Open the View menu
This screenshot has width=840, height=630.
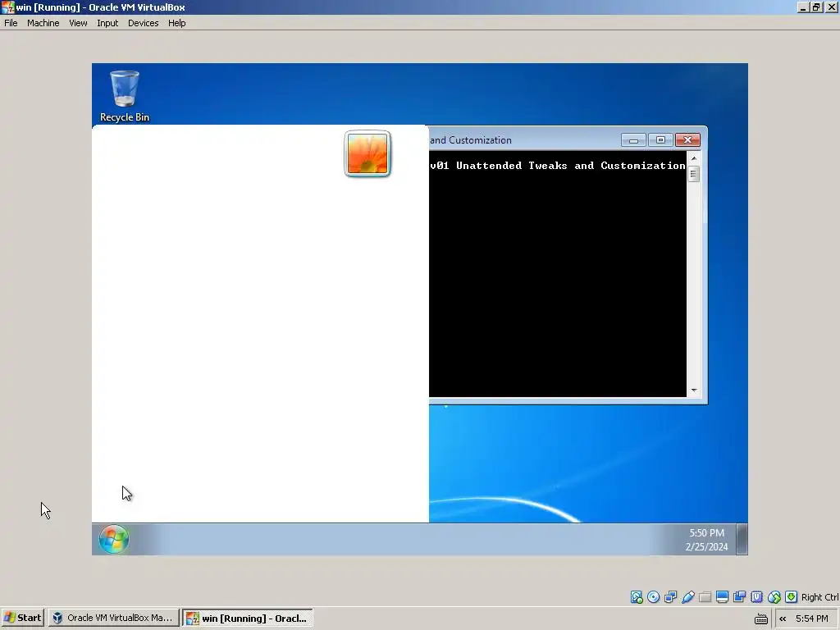78,23
